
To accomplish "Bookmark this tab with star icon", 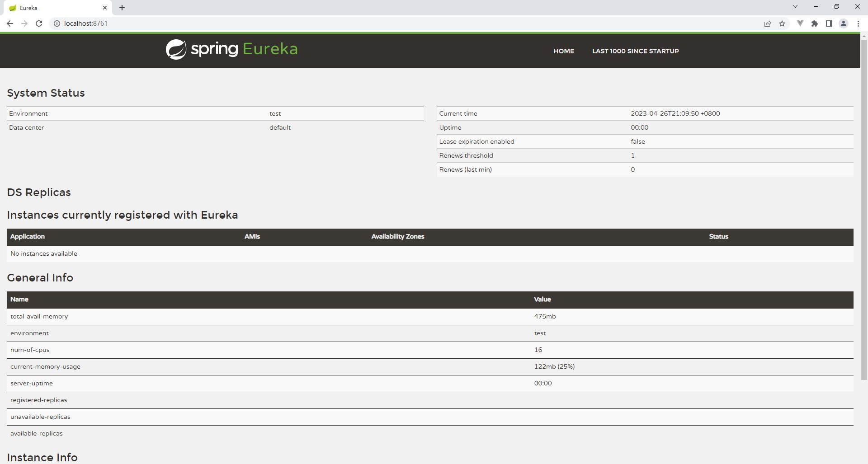I will click(782, 23).
